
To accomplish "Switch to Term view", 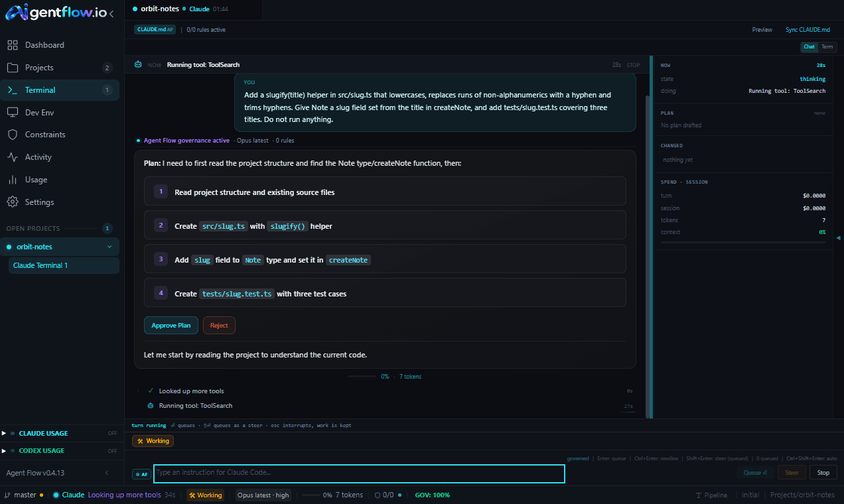I will 827,47.
